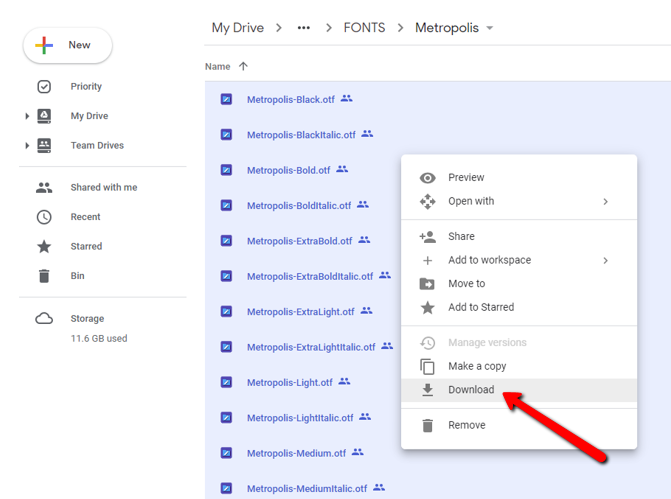This screenshot has height=499, width=671.
Task: Click the Open with arrows icon
Action: pos(427,201)
